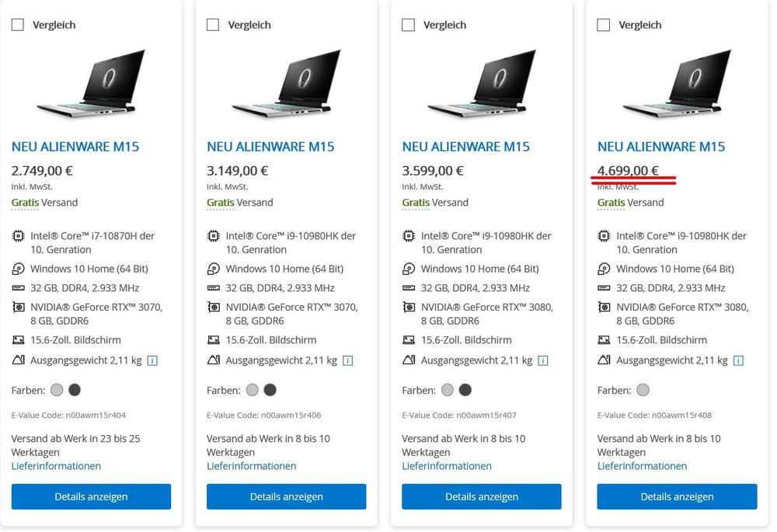Click weight info icon on 2.749,00 € laptop

[152, 360]
